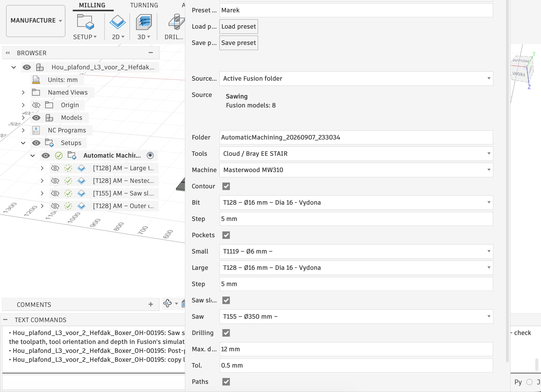
Task: Open the Small pocket tool dropdown
Action: [x=356, y=251]
